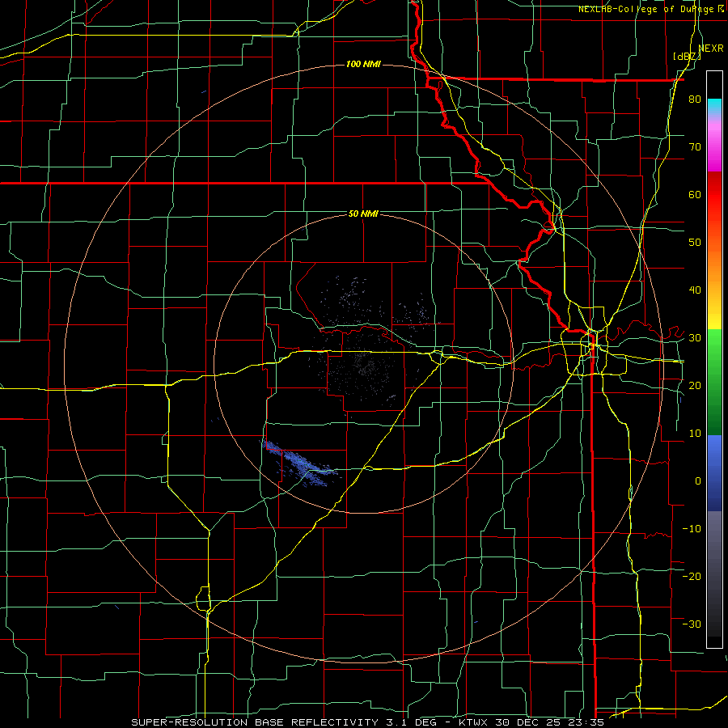The height and width of the screenshot is (728, 728).
Task: Click the -30 value on the dBZ scale
Action: click(692, 624)
